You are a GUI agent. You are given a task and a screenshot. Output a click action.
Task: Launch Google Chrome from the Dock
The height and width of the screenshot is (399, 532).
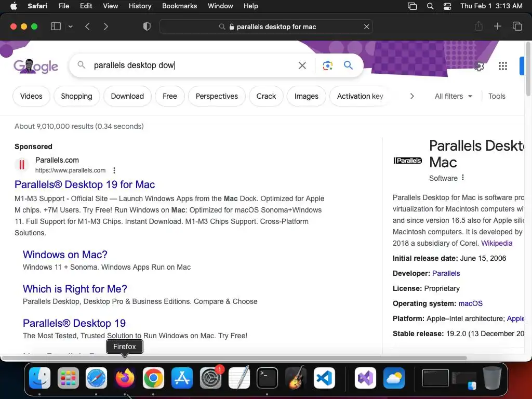point(153,378)
